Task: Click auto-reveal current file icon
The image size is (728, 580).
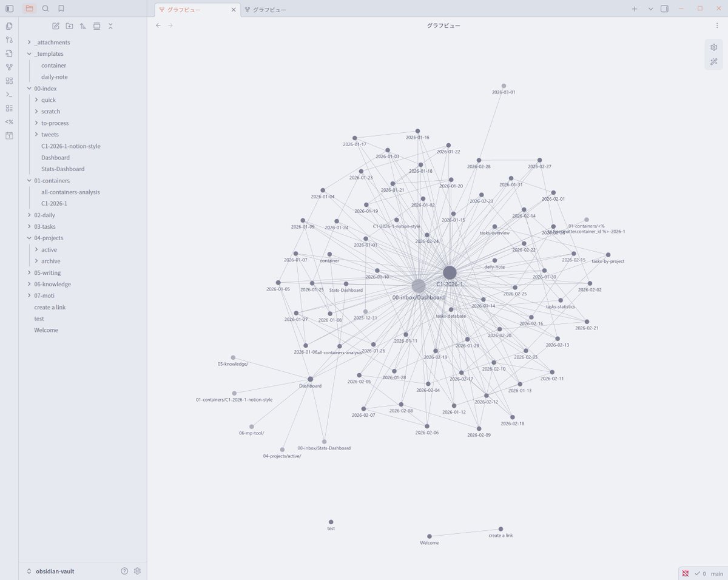Action: coord(96,26)
